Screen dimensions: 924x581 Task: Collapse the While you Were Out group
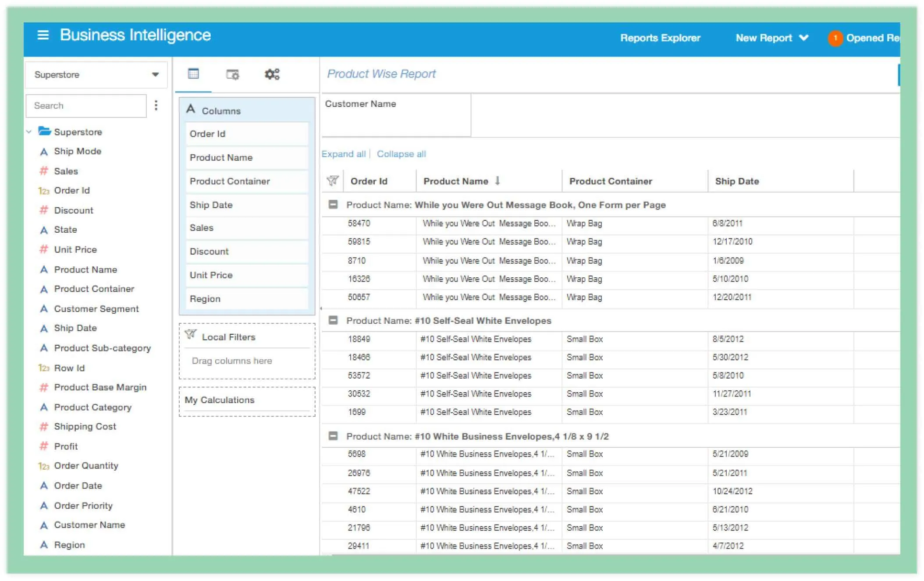tap(333, 205)
